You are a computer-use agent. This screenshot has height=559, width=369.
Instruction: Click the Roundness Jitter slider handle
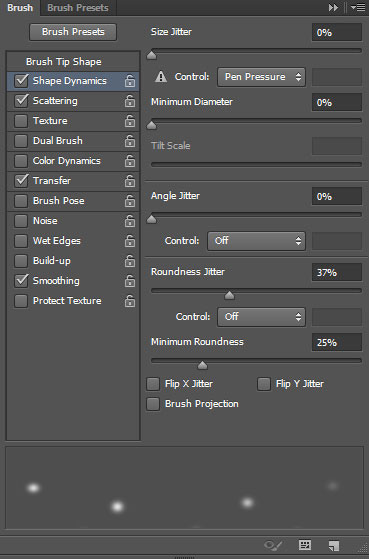tap(229, 295)
